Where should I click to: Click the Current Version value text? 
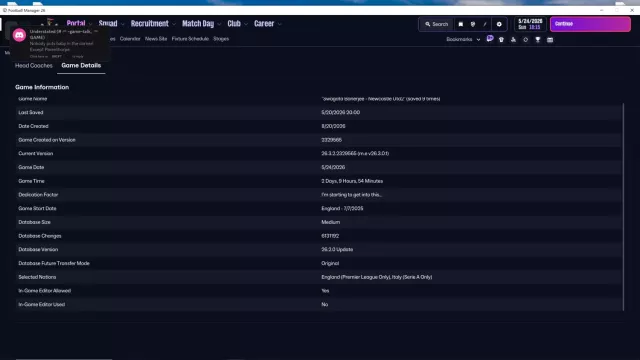(355, 153)
